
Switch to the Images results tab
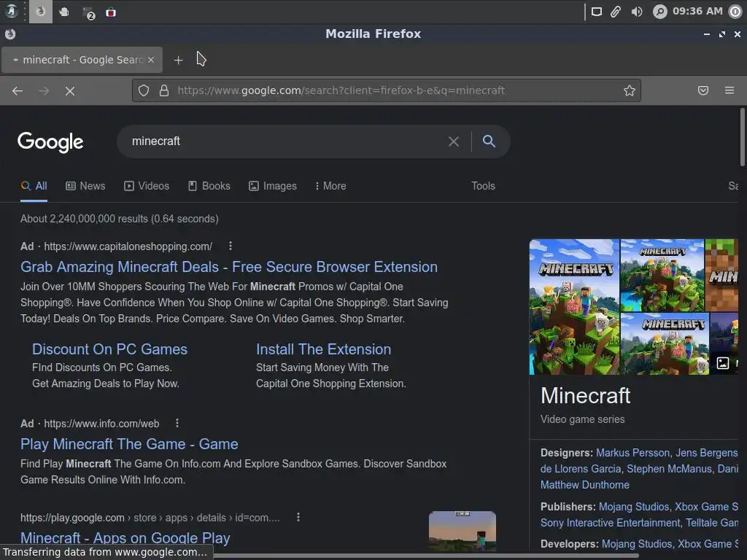(273, 186)
